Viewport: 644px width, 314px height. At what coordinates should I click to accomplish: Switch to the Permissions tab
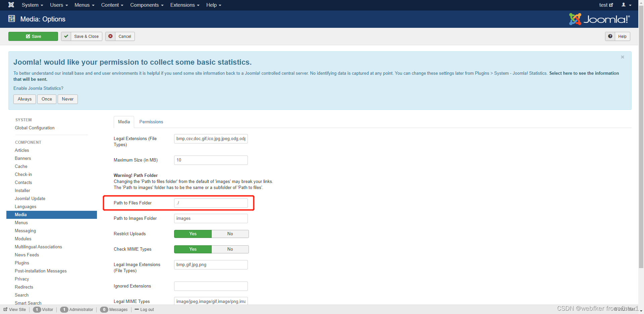click(151, 122)
